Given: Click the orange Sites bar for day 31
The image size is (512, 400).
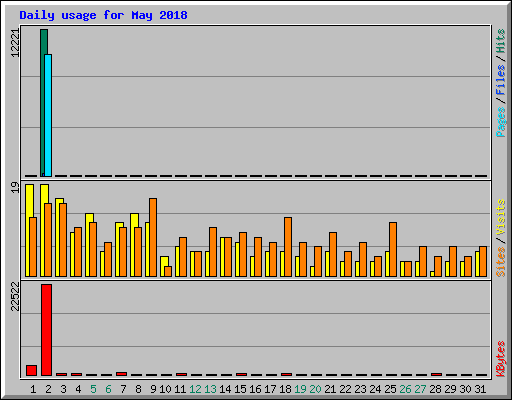Looking at the screenshot, I should pos(483,261).
